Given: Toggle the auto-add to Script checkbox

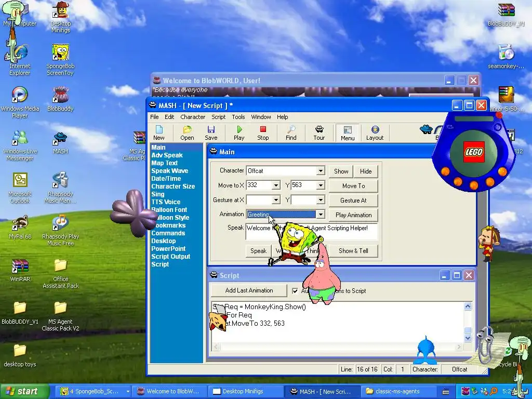Looking at the screenshot, I should coord(295,291).
